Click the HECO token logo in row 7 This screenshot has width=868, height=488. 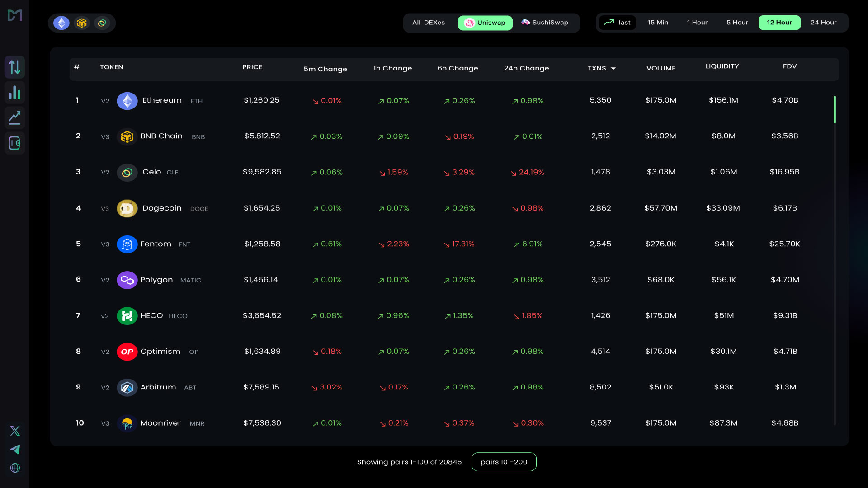127,315
